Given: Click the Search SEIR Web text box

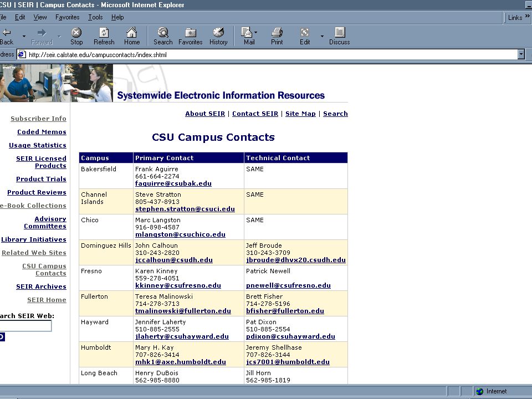Looking at the screenshot, I should (x=25, y=326).
